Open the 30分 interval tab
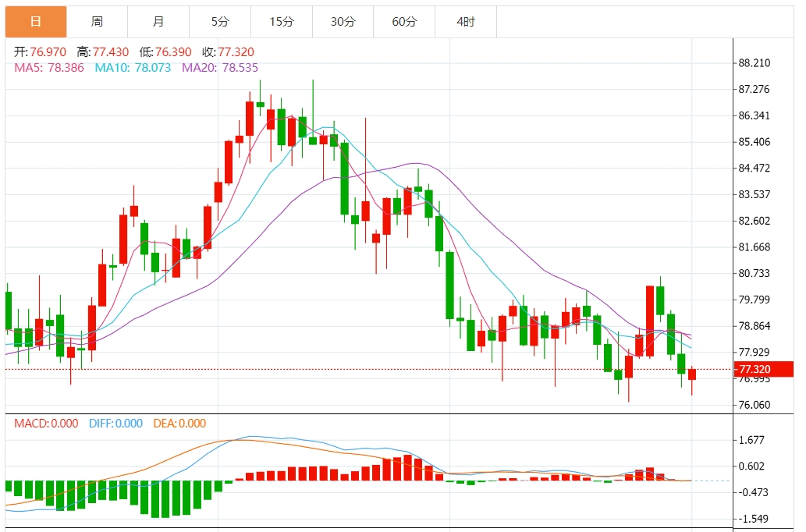 pos(343,22)
